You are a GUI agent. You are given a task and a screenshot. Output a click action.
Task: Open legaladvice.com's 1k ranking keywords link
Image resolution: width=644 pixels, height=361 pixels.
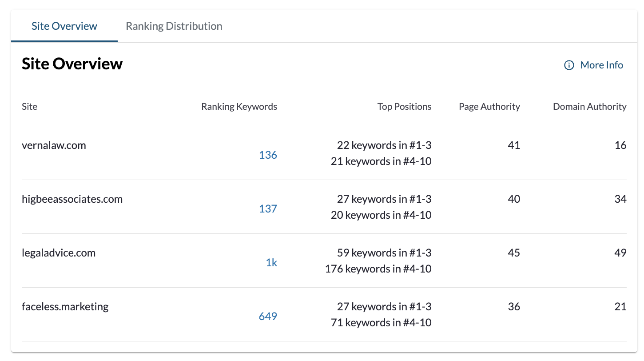pos(271,263)
